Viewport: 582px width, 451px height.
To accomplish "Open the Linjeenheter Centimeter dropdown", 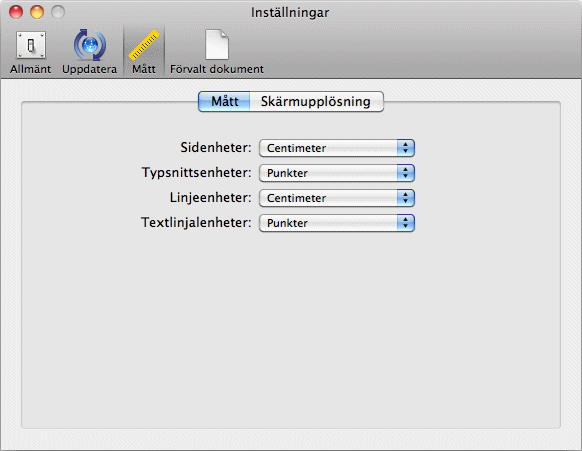I will click(337, 198).
